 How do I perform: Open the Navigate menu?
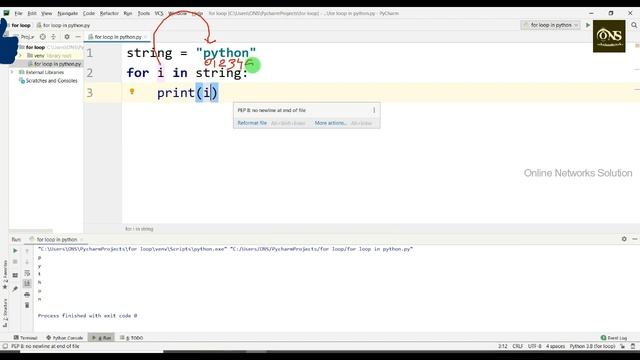[x=67, y=13]
